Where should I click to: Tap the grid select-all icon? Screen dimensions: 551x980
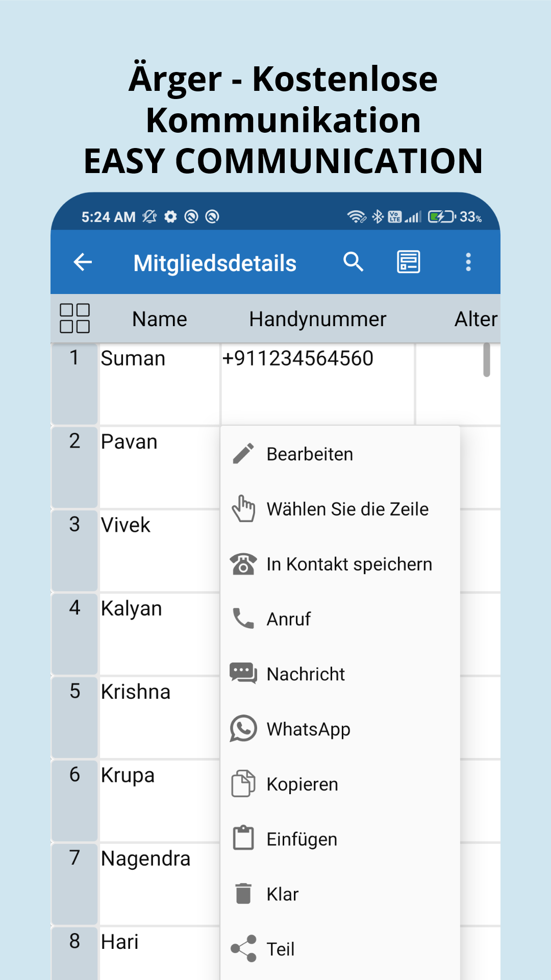coord(74,318)
